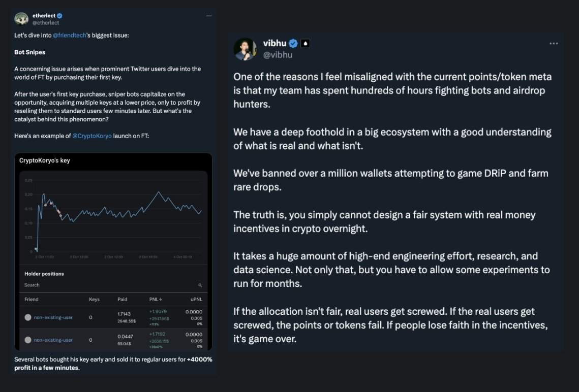Click the @vibhu handle
The height and width of the screenshot is (392, 579).
[278, 55]
